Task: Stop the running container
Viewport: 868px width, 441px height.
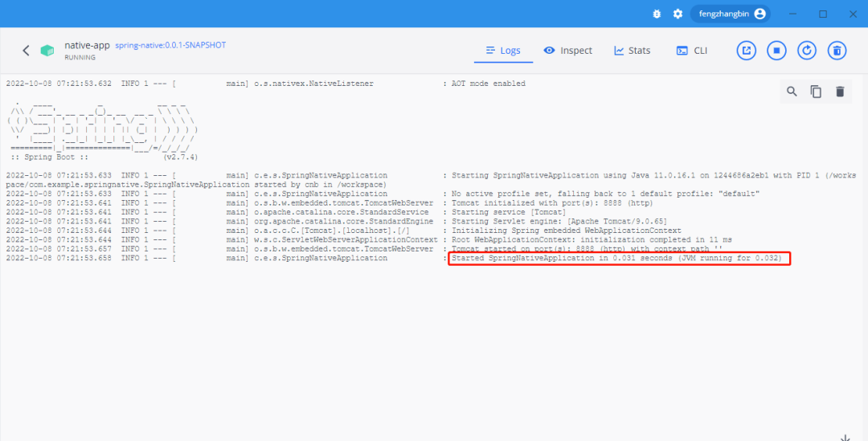Action: point(776,51)
